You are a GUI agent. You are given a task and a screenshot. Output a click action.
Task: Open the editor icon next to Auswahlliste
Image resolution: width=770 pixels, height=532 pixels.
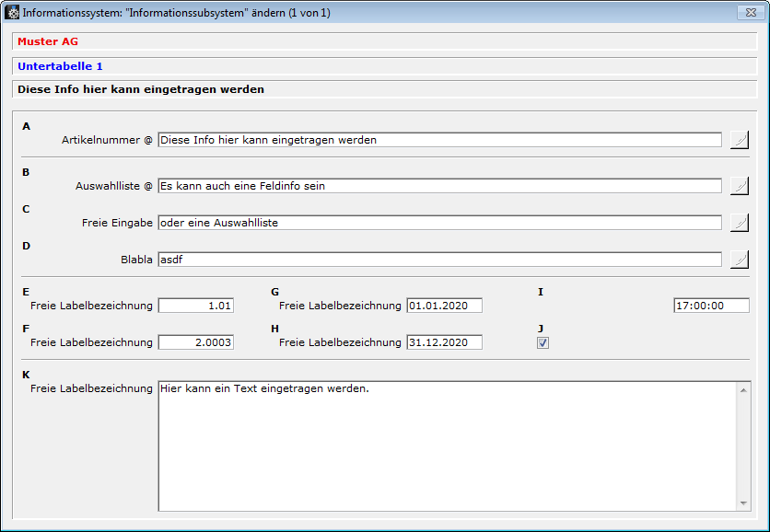point(739,186)
